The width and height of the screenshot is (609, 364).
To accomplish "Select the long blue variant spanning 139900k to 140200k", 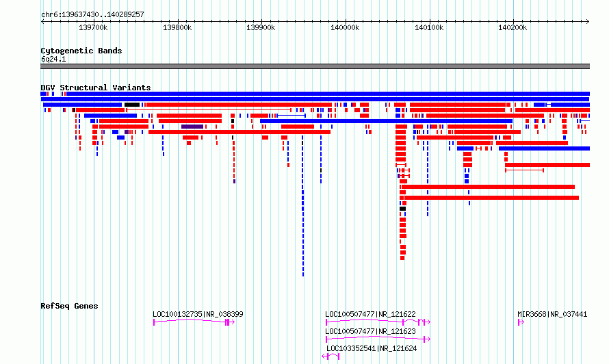I will point(386,121).
